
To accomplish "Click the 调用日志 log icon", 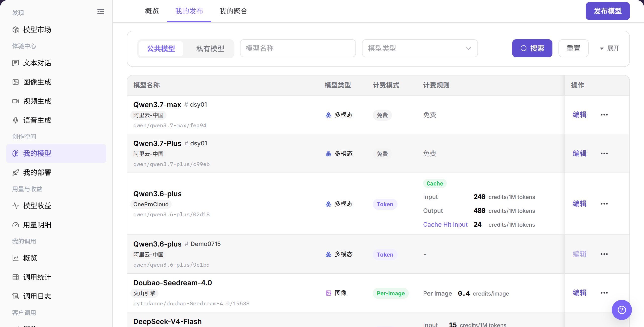I will 16,296.
